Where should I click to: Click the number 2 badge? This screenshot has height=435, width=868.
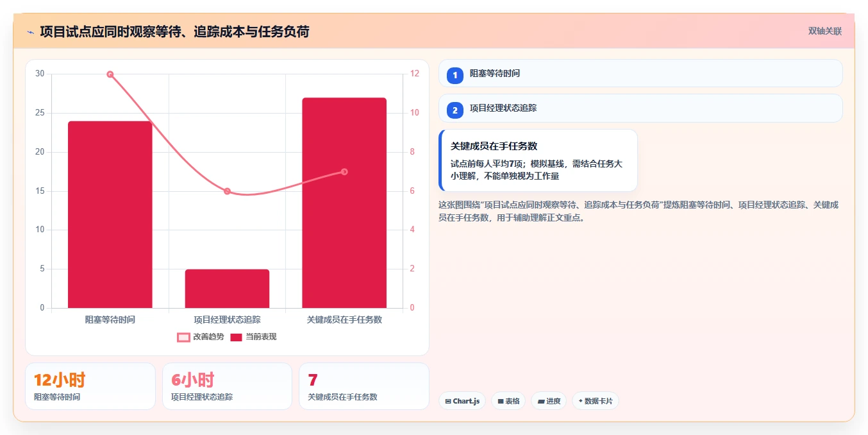(x=455, y=110)
